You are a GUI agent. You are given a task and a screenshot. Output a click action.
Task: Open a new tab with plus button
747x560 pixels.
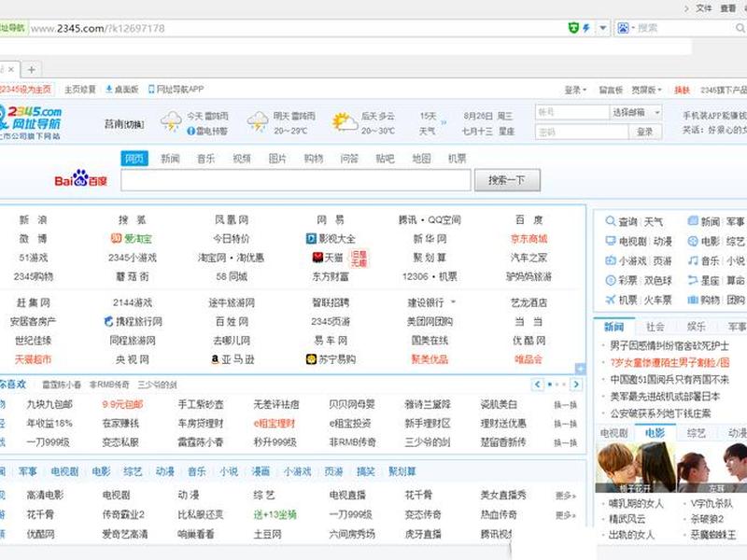click(32, 69)
